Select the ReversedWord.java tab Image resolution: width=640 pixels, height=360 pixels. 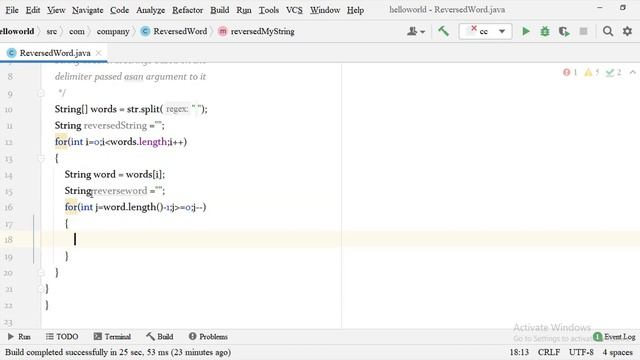pyautogui.click(x=55, y=53)
